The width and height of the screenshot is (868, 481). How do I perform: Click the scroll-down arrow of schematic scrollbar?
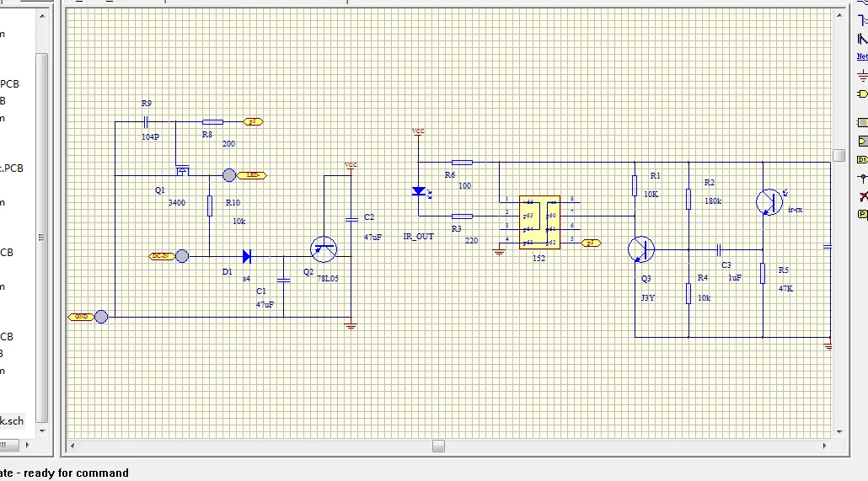pos(839,431)
